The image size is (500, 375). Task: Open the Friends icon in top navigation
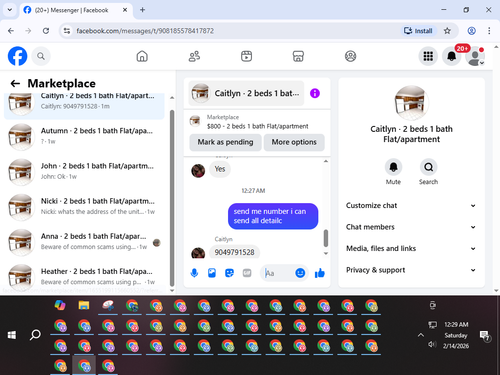(194, 56)
